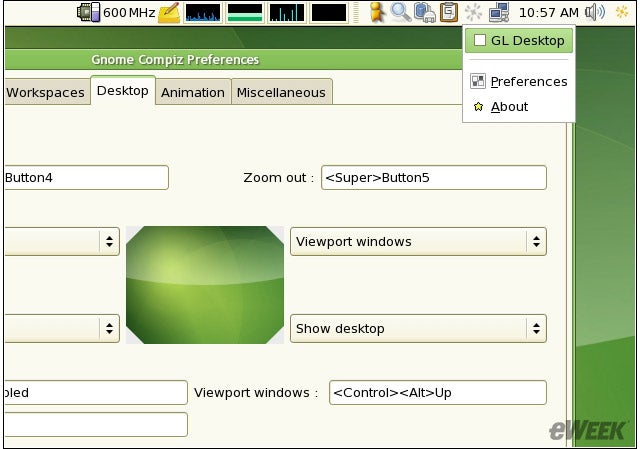
Task: Click the green desktop preview image
Action: click(205, 285)
